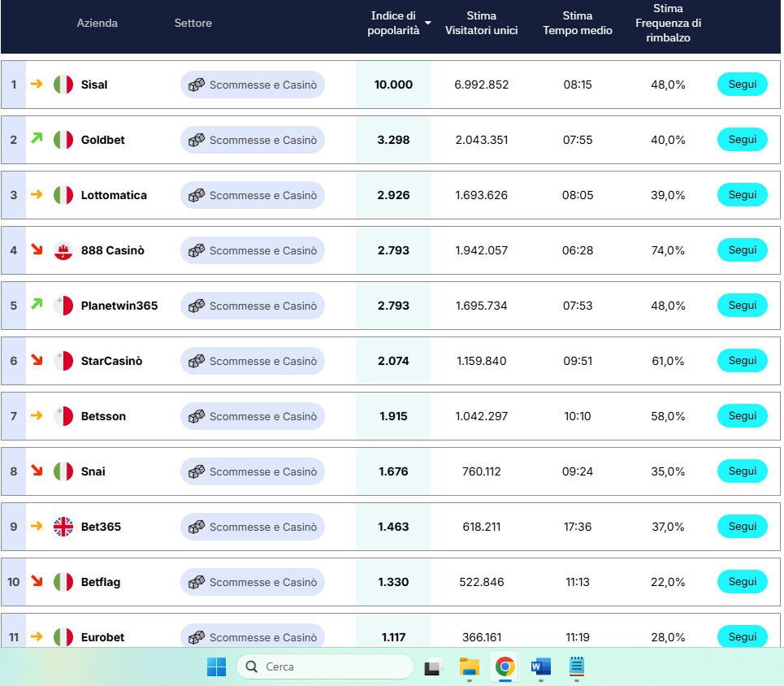Select the popularity value 10.000
Viewport: 784px width, 686px height.
coord(393,85)
